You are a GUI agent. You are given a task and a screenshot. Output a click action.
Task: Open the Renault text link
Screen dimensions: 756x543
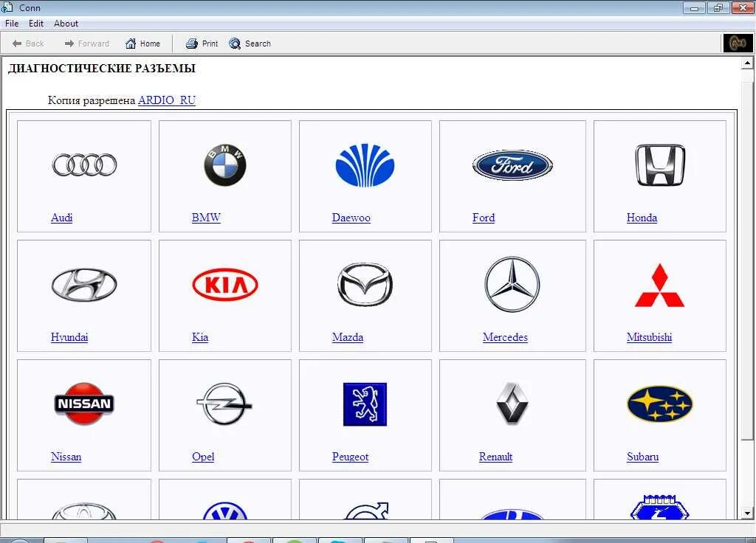pyautogui.click(x=495, y=457)
